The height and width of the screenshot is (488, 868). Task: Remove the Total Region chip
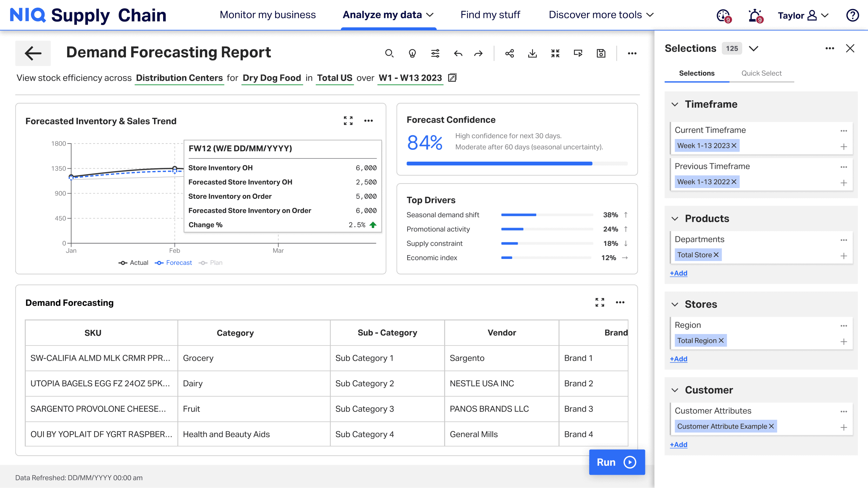click(x=721, y=341)
